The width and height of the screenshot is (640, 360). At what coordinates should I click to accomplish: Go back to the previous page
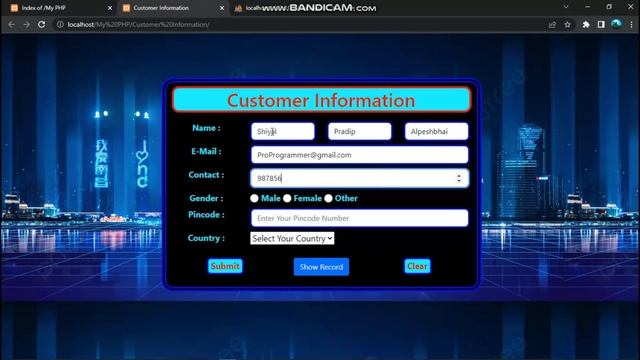pos(11,24)
